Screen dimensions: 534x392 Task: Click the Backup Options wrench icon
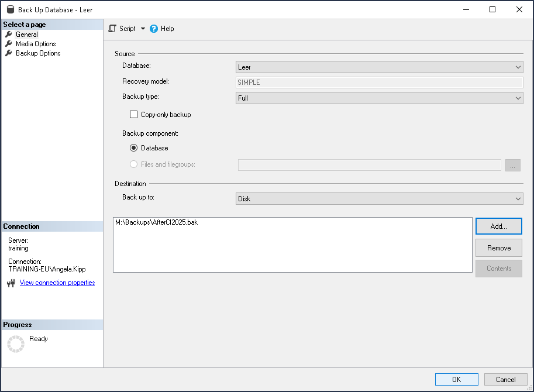tap(9, 53)
